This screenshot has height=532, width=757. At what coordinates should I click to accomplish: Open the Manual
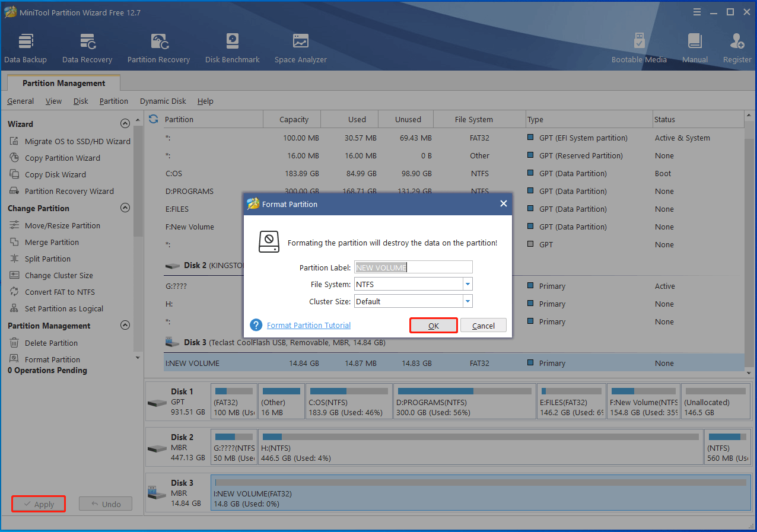(695, 48)
